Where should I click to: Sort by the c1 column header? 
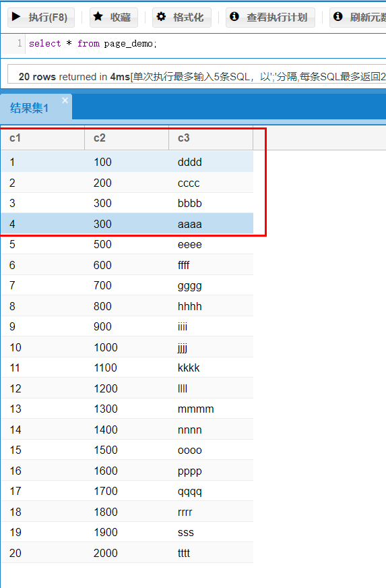(x=42, y=138)
